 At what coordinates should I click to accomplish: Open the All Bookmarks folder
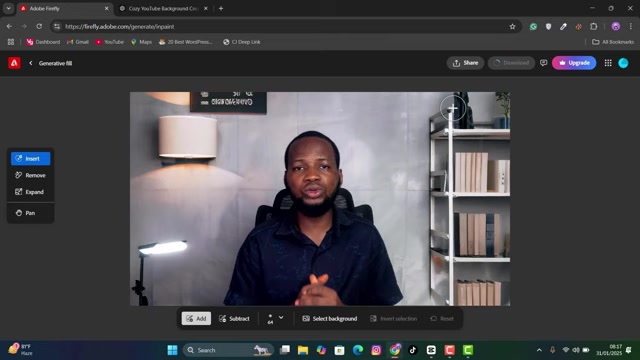point(613,42)
